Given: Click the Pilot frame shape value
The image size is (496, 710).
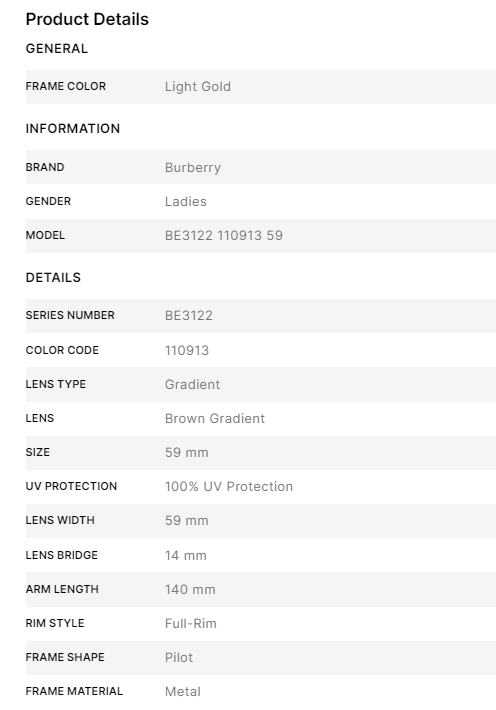Looking at the screenshot, I should 178,657.
